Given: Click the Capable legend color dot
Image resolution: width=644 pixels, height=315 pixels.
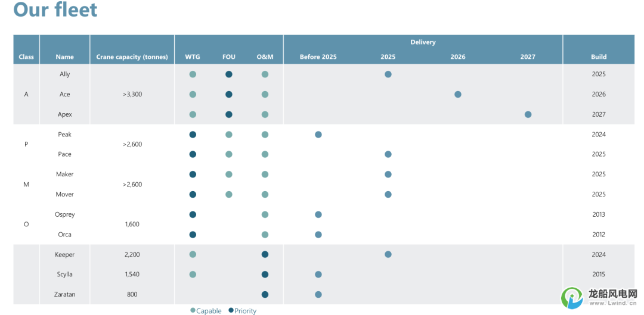Looking at the screenshot, I should pyautogui.click(x=192, y=311).
